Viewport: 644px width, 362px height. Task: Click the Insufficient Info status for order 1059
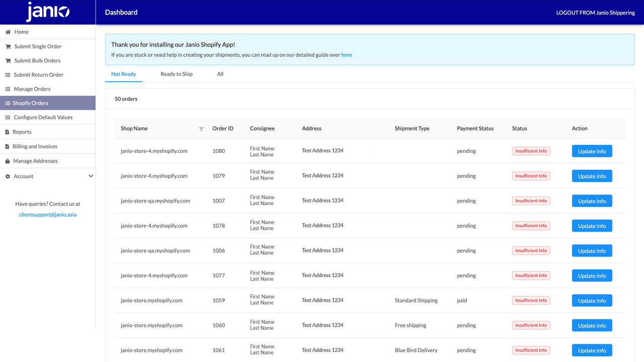(x=531, y=300)
